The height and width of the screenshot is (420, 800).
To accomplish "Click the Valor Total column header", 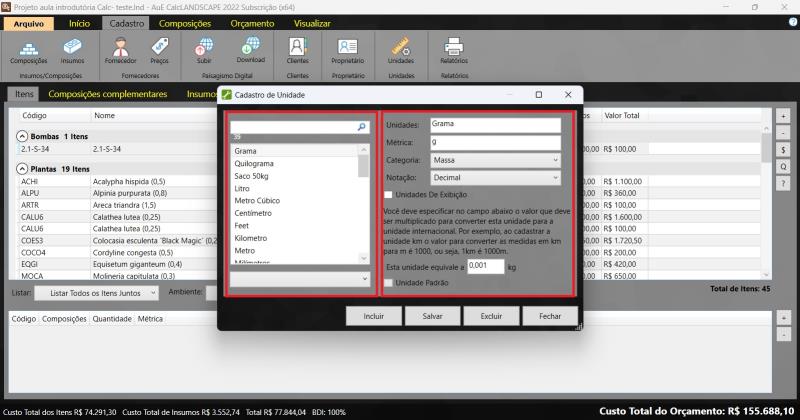I will (621, 116).
